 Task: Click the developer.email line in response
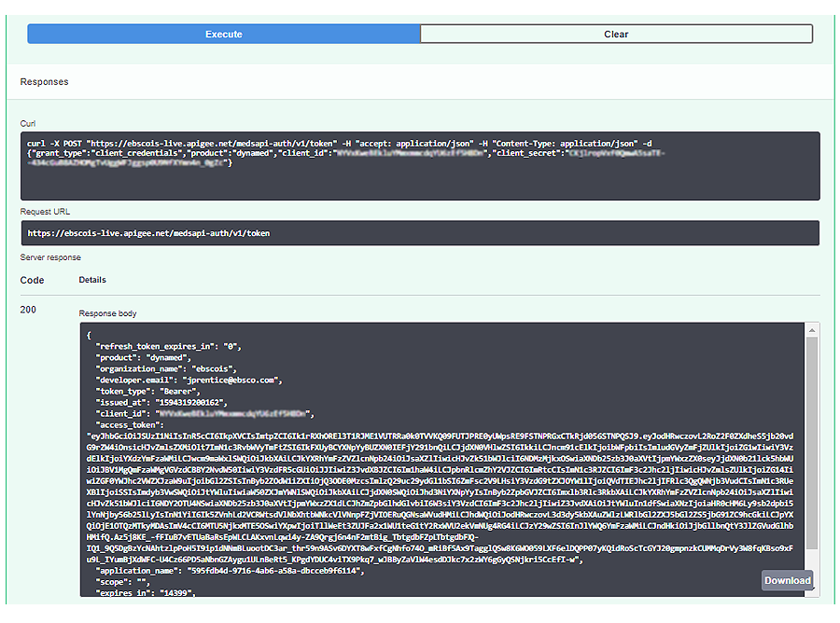click(188, 380)
